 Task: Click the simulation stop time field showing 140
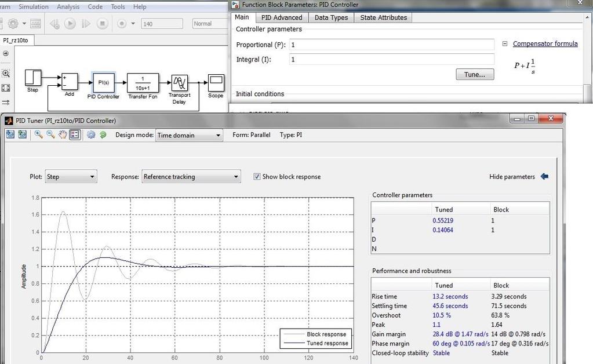pyautogui.click(x=162, y=24)
